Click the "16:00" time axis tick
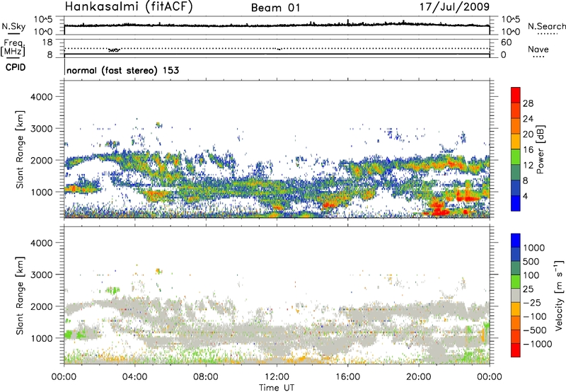The height and width of the screenshot is (392, 566). pyautogui.click(x=347, y=377)
